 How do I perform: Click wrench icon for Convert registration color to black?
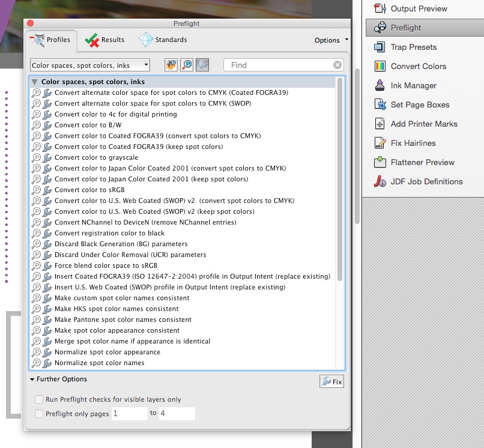tap(47, 233)
